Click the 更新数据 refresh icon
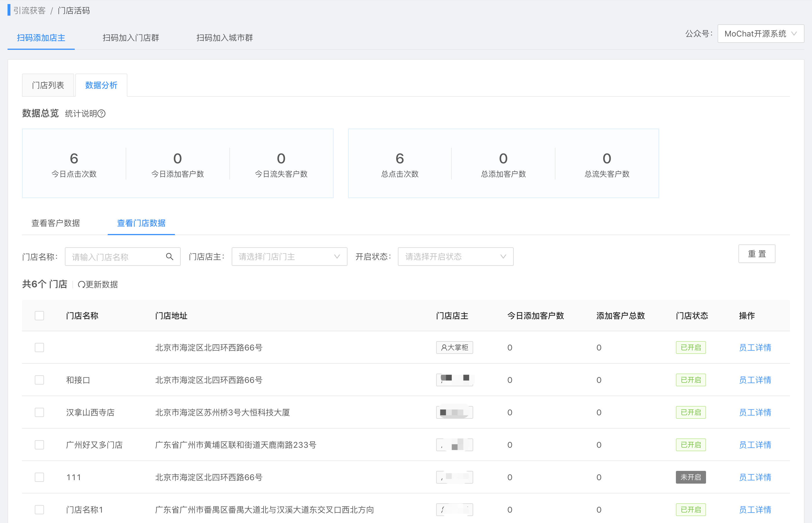The image size is (812, 523). 81,285
